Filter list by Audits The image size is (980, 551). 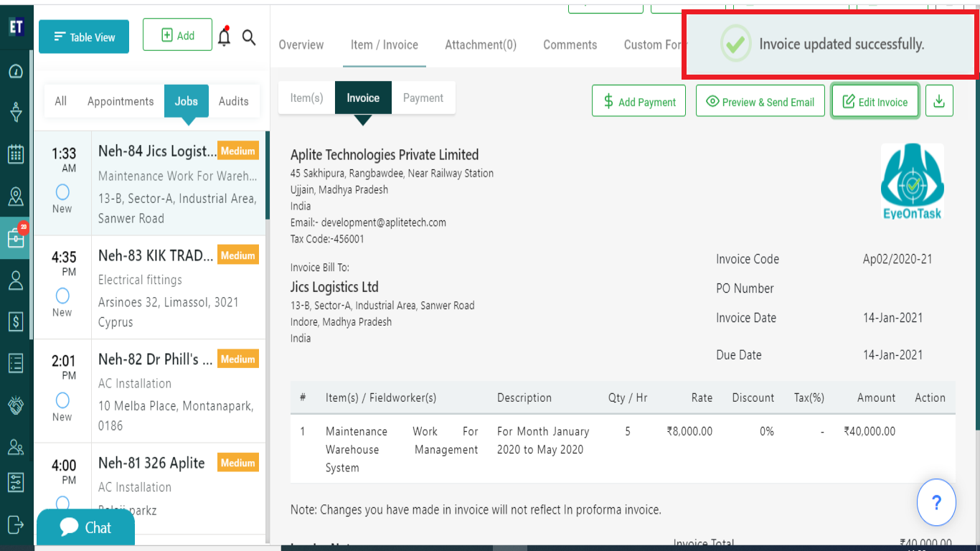point(234,101)
